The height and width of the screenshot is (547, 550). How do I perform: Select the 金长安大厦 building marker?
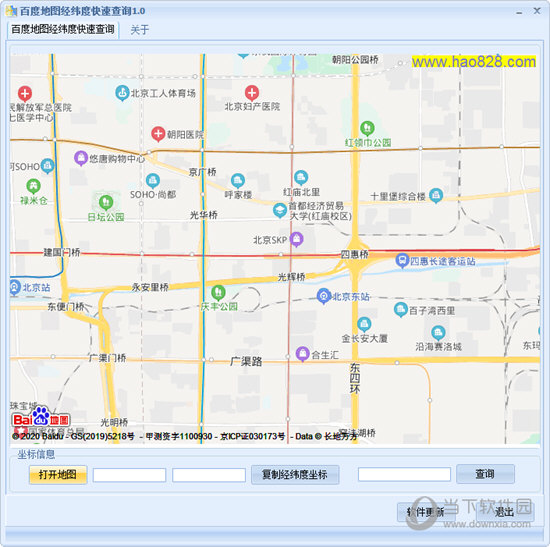[x=364, y=325]
